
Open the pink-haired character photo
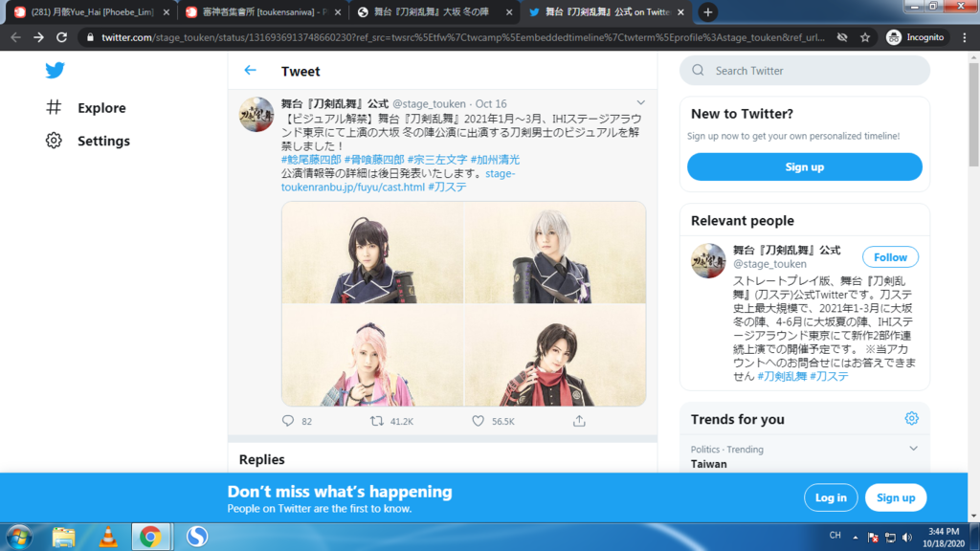372,355
